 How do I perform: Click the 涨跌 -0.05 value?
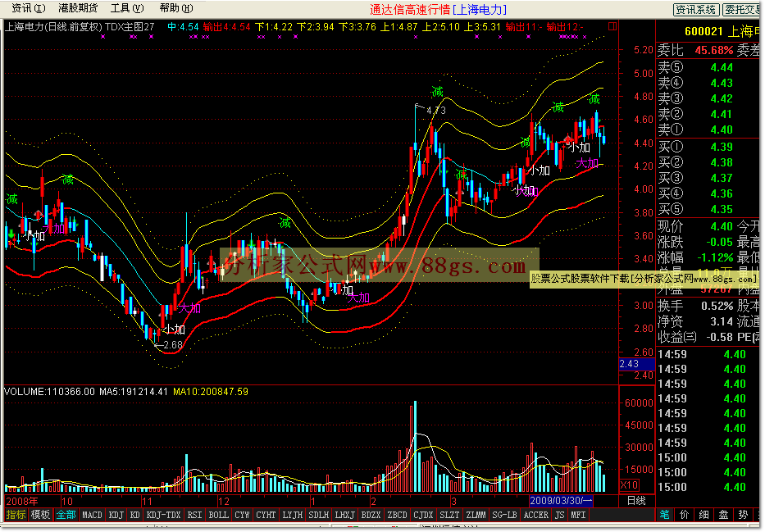pos(720,242)
